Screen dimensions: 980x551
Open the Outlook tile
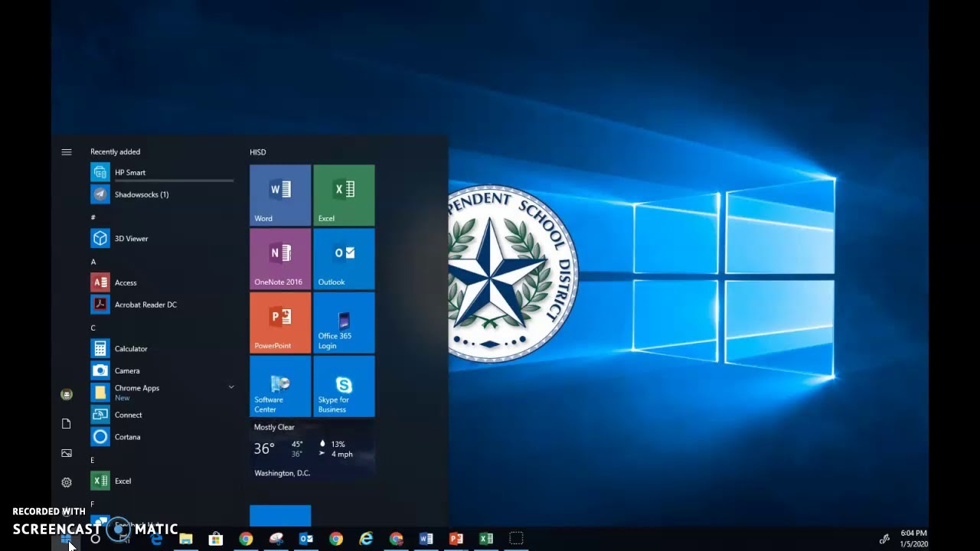(x=344, y=259)
